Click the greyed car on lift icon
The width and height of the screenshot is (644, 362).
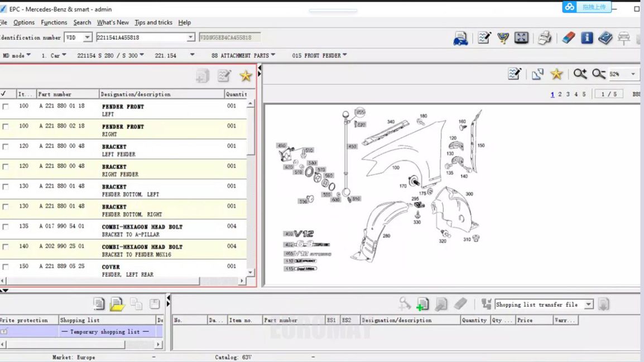tap(623, 38)
